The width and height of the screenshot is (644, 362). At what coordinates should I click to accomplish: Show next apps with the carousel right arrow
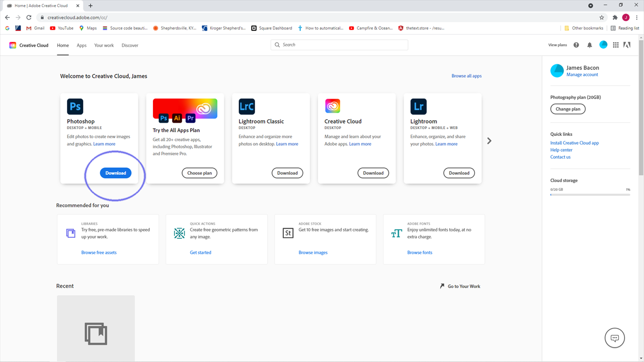(x=489, y=141)
